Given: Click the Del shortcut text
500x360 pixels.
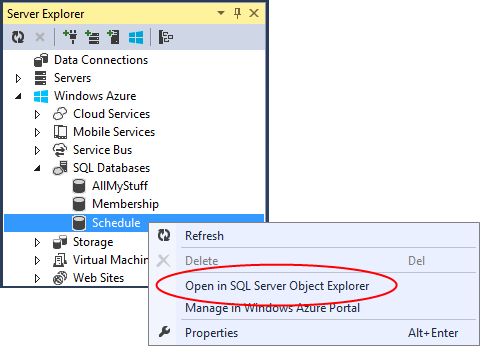Looking at the screenshot, I should (416, 261).
